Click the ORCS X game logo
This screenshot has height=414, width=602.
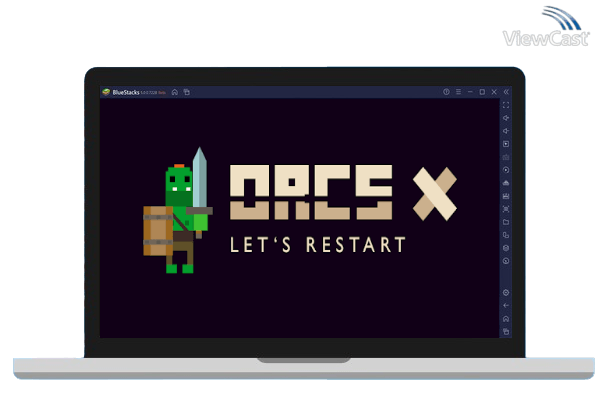click(x=344, y=193)
